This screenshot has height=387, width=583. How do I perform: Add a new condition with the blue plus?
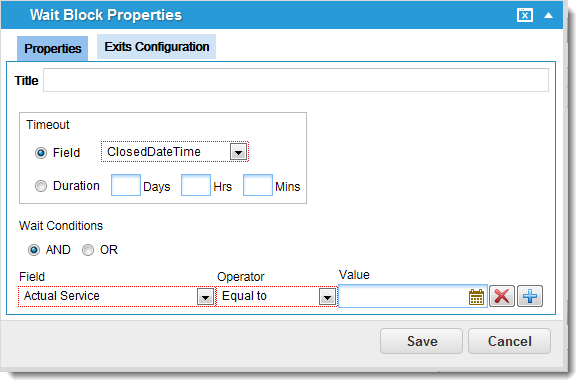tap(530, 296)
